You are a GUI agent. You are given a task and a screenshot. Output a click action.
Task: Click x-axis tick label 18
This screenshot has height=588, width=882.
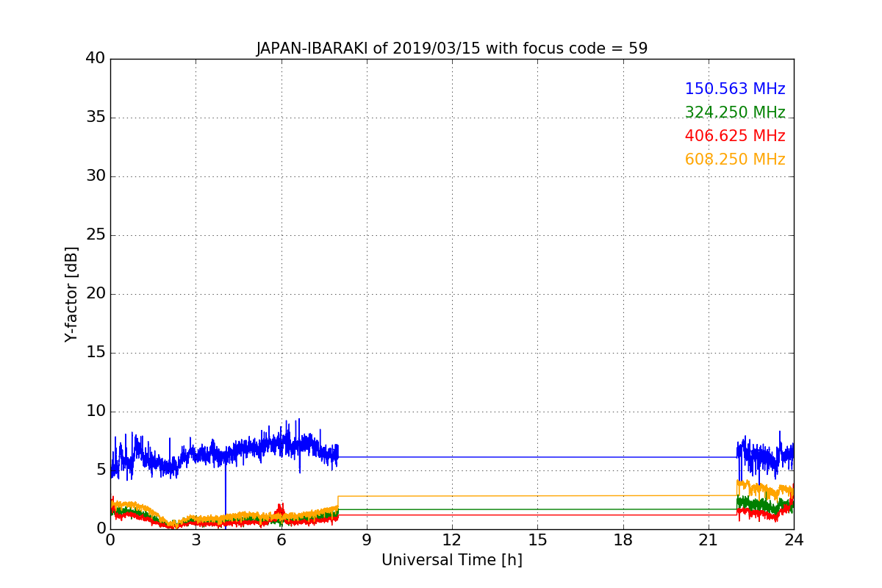tap(623, 540)
